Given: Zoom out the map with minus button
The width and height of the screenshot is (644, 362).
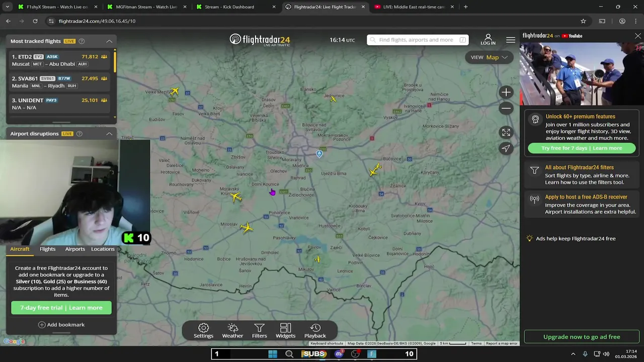Looking at the screenshot, I should [x=506, y=108].
